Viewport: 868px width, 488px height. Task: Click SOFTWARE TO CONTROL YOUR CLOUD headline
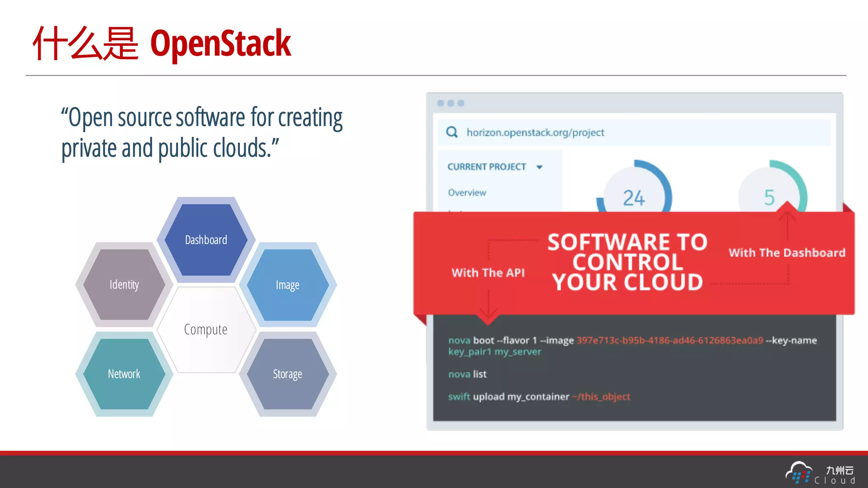[628, 262]
